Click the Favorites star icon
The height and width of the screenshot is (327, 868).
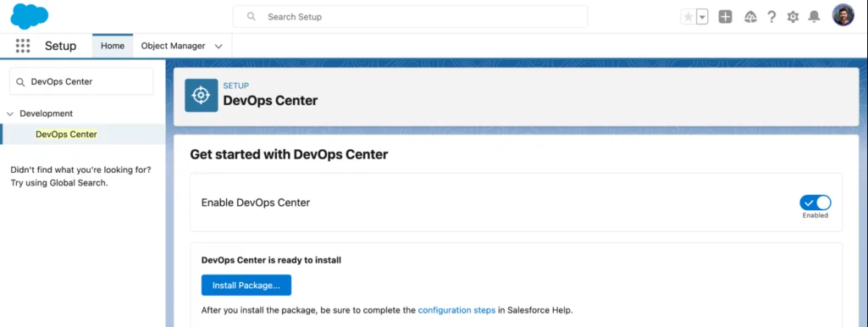[x=688, y=17]
